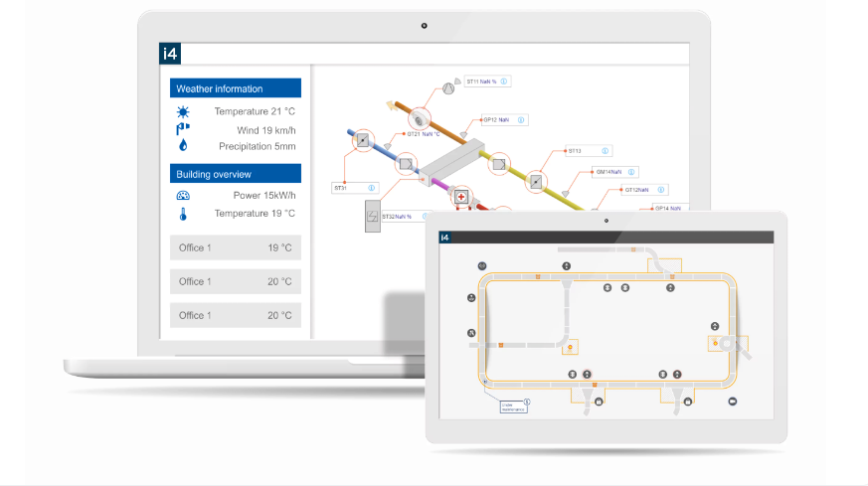868x486 pixels.
Task: Click the GT21 NaN °C reading
Action: pyautogui.click(x=424, y=134)
